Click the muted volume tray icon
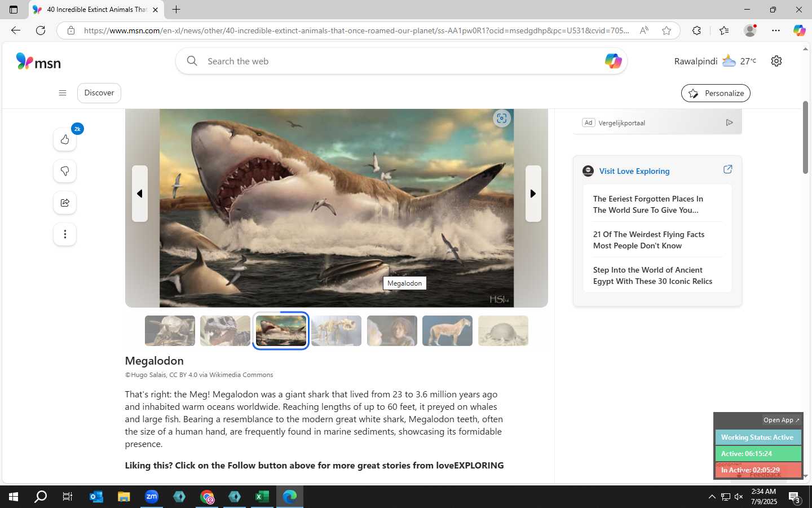Screen dimensions: 812x508 tap(739, 497)
